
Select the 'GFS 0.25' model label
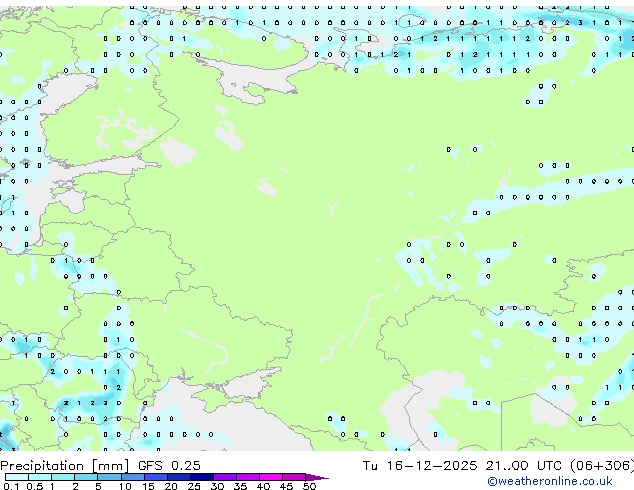(169, 466)
